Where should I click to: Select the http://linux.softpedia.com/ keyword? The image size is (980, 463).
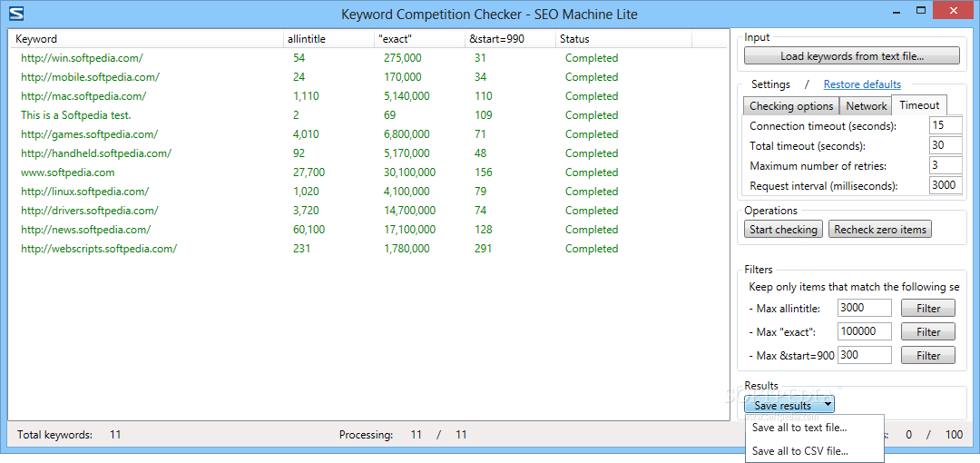coord(85,192)
